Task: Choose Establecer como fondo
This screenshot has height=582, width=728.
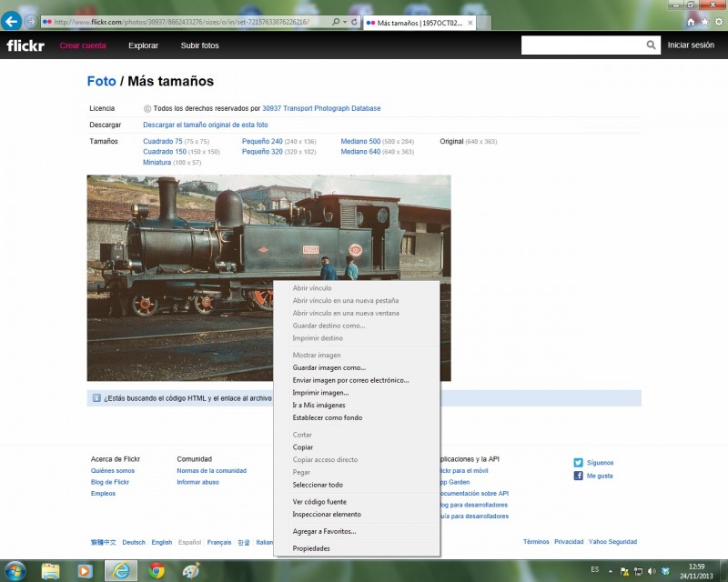Action: click(x=328, y=417)
